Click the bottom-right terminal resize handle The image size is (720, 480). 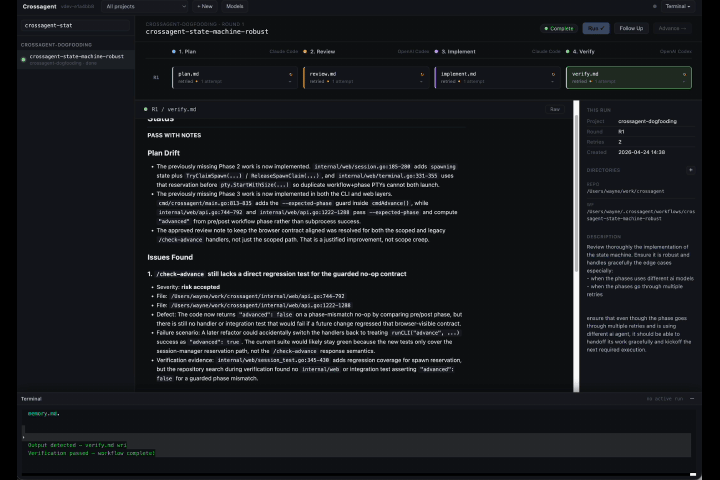[x=693, y=474]
